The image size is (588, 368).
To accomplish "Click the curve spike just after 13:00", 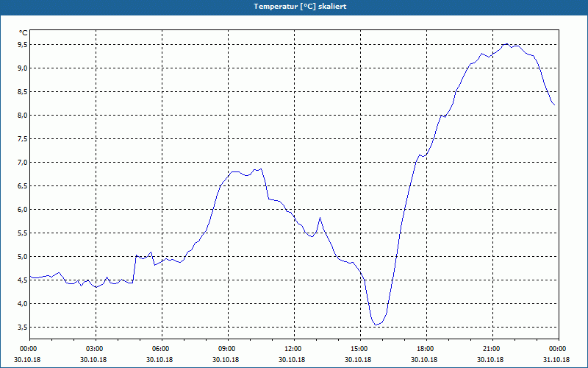I will [320, 217].
